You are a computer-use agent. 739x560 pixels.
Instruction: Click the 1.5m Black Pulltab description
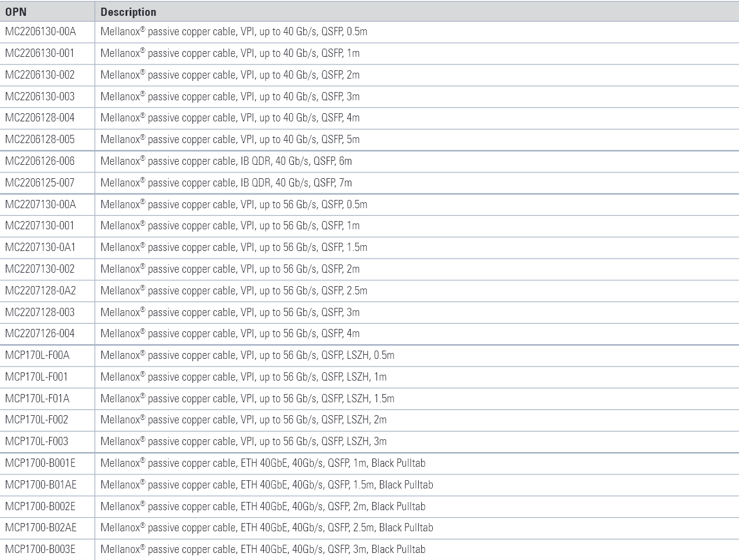pyautogui.click(x=266, y=485)
